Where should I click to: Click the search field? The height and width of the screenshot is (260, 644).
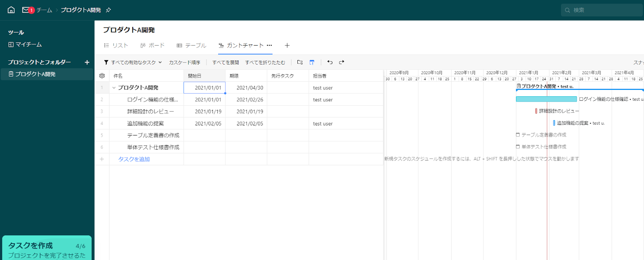(602, 10)
